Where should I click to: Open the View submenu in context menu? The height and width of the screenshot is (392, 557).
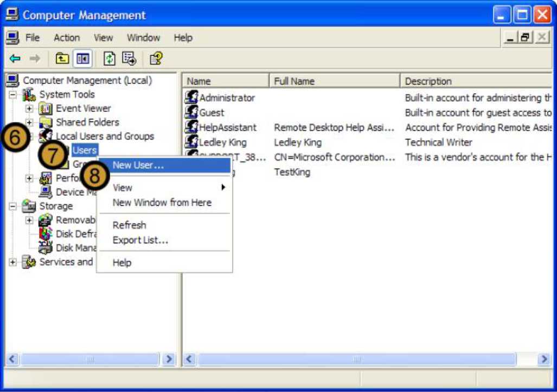pos(123,188)
